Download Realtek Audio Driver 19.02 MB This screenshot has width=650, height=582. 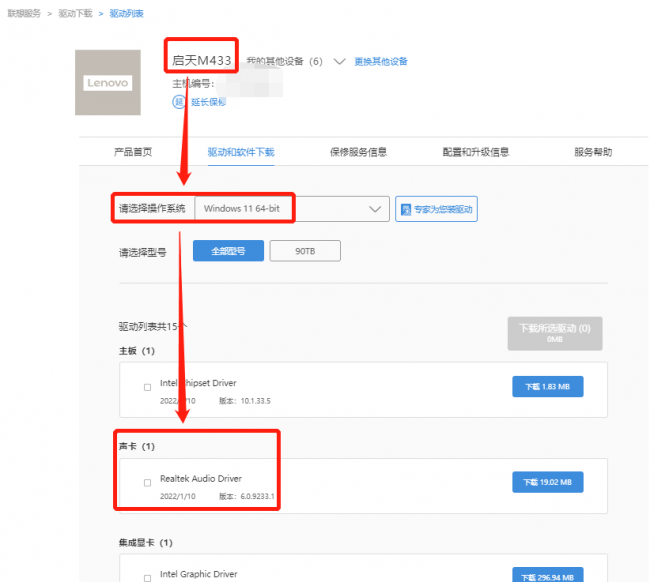pyautogui.click(x=548, y=482)
